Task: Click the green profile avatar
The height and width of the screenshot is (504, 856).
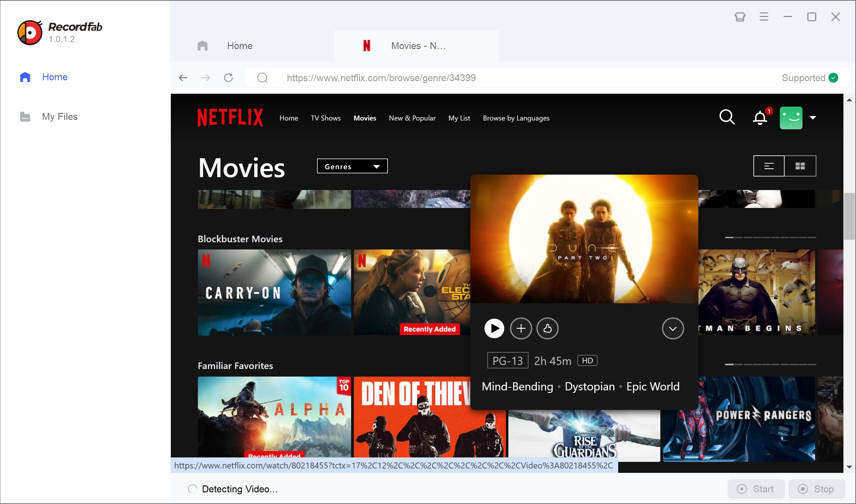Action: (791, 118)
